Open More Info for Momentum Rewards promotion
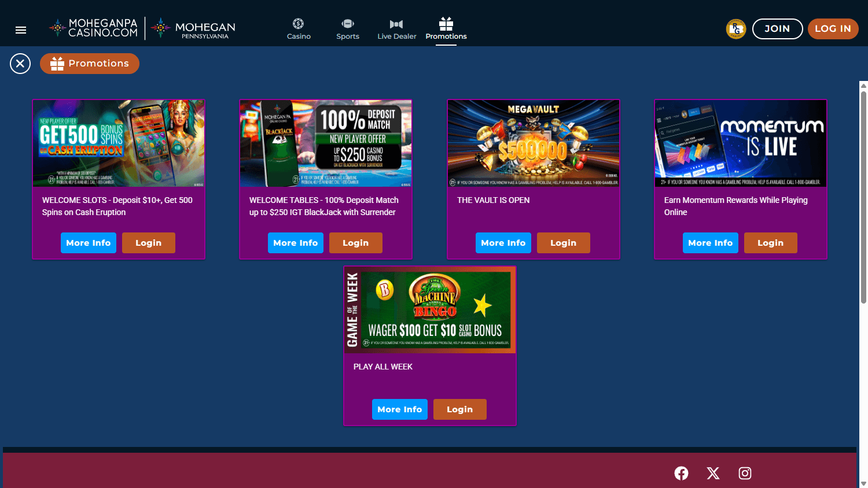 (x=710, y=243)
